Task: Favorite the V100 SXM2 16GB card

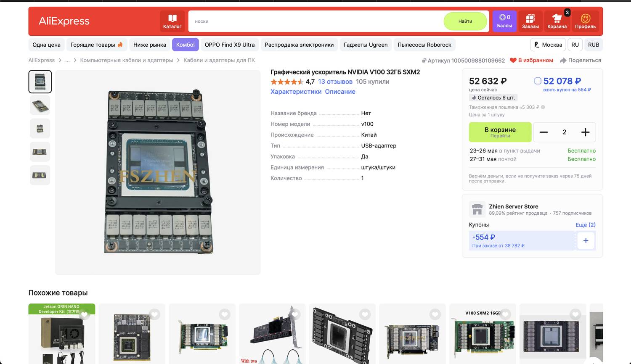Action: tap(505, 314)
